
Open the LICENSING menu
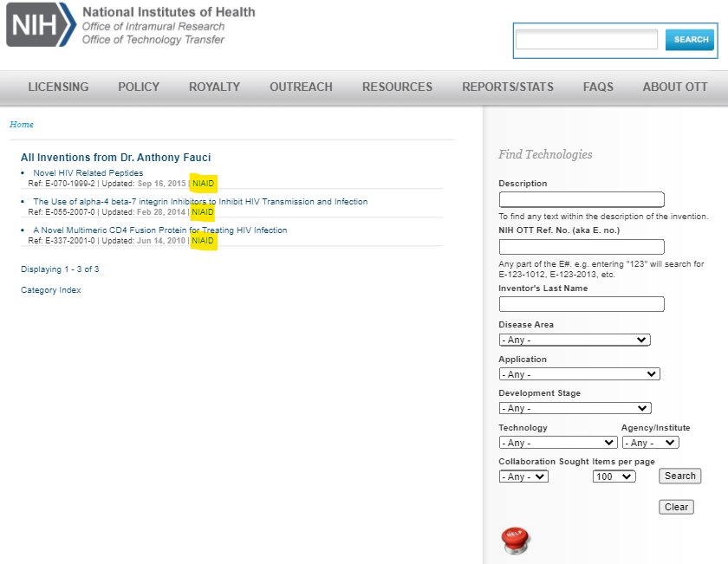pos(58,87)
